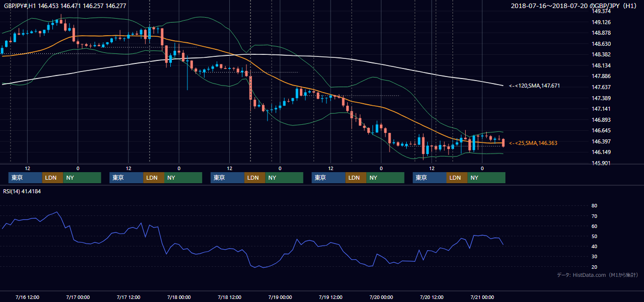
Task: Pick the 148.134 value on price axis
Action: 602,65
